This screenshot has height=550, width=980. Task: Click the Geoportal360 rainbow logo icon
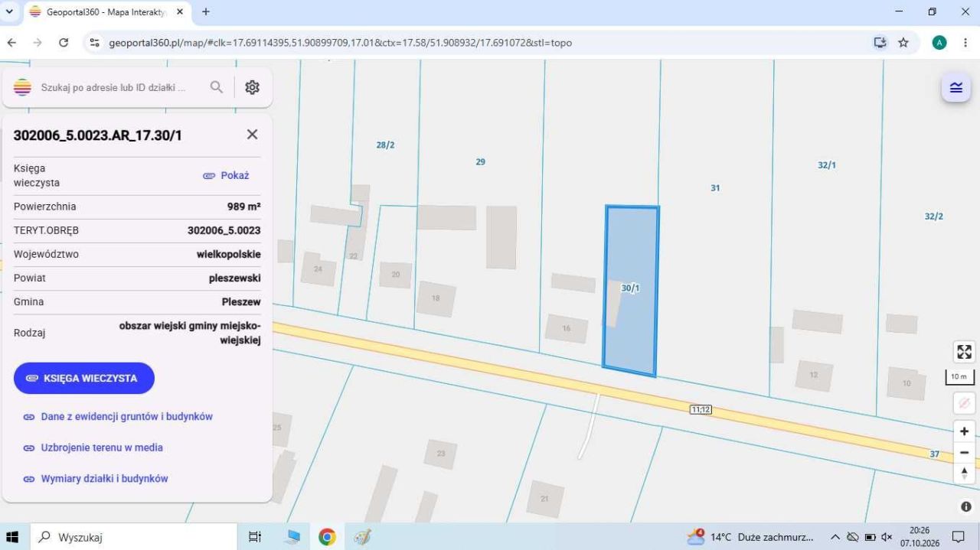tap(23, 87)
